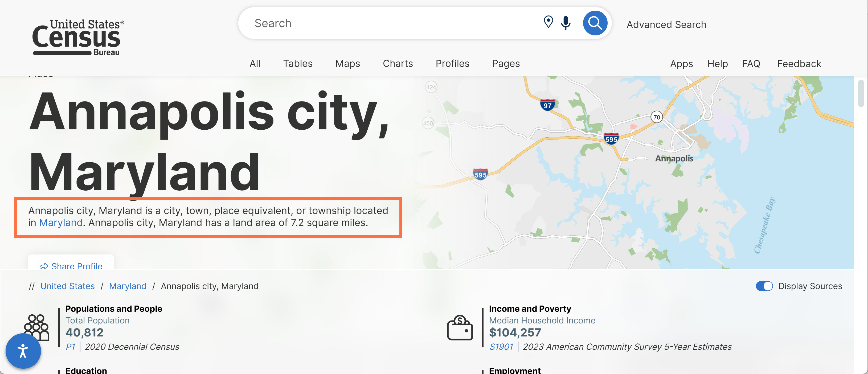Click the Route 424 marker on map
This screenshot has height=374, width=868.
(x=431, y=87)
